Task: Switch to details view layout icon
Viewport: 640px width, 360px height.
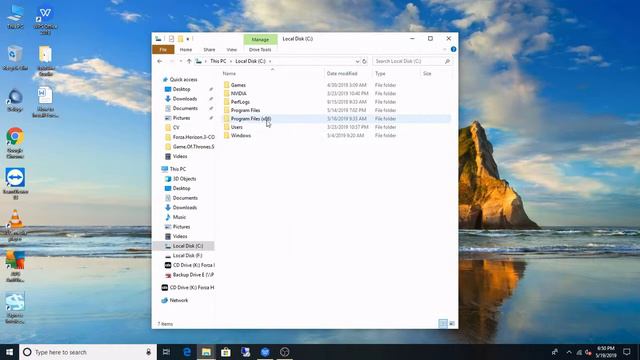Action: [x=443, y=324]
